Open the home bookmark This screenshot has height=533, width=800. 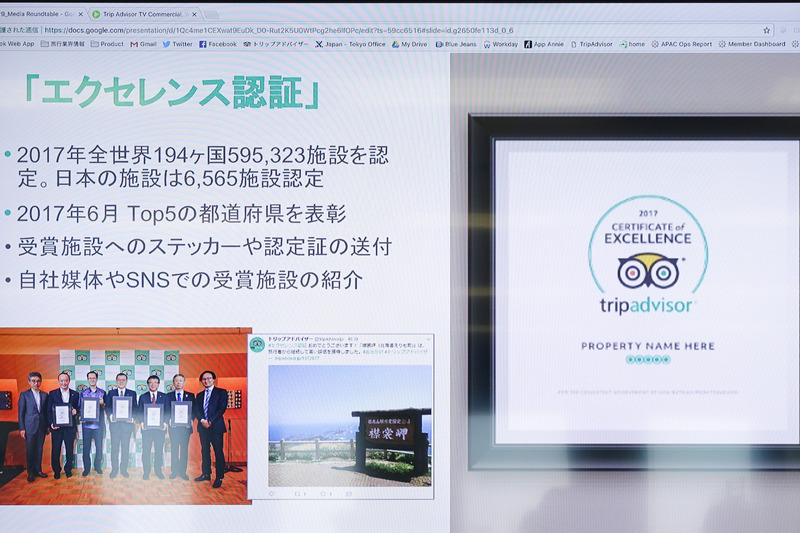point(632,44)
